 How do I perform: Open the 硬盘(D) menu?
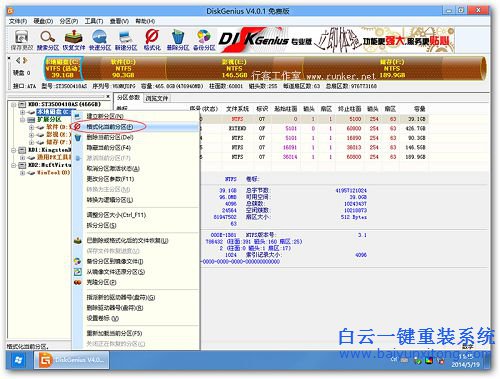(43, 21)
